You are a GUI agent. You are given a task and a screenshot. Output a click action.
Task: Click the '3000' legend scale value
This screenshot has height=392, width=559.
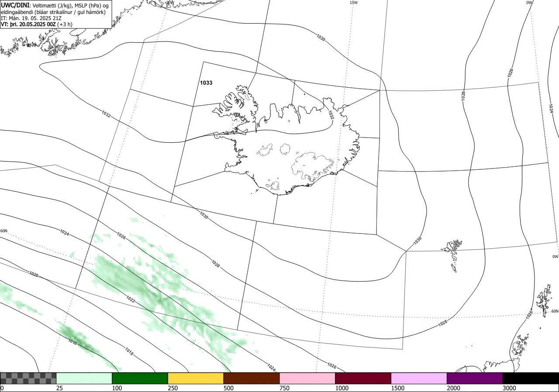pos(510,388)
